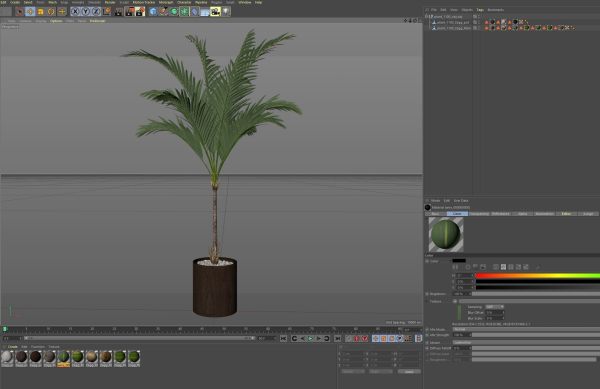The image size is (600, 389).
Task: Open the Attribute Manager User Data menu
Action: [x=461, y=201]
